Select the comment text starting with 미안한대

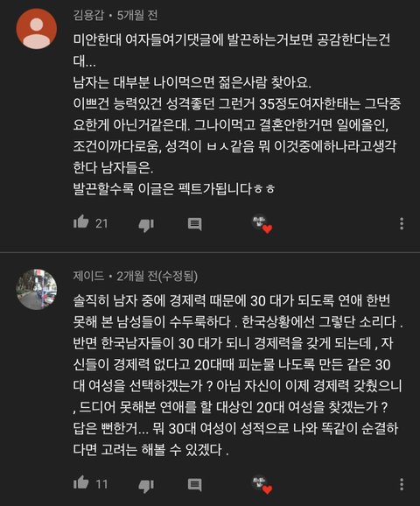pos(237,114)
